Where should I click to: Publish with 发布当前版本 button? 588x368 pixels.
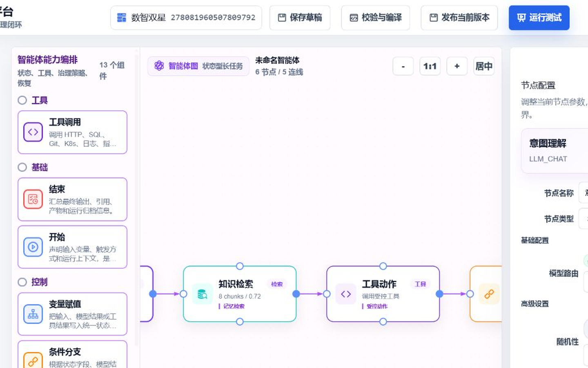click(459, 18)
